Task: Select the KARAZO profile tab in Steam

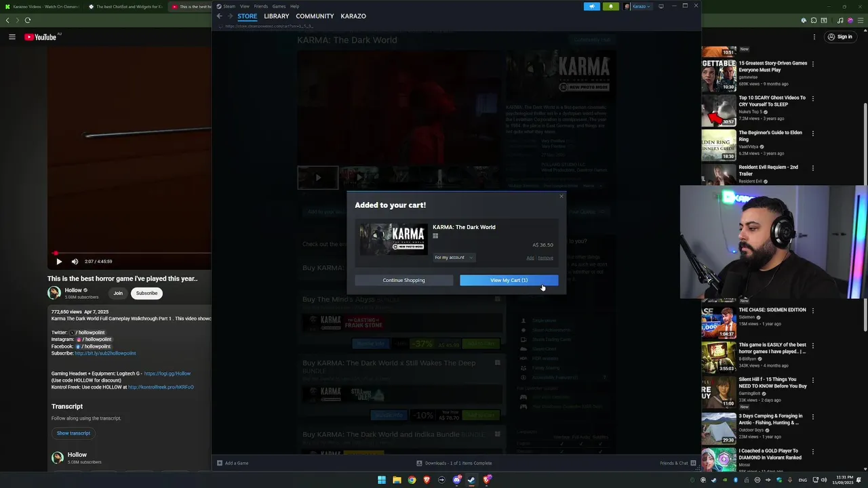Action: coord(353,16)
